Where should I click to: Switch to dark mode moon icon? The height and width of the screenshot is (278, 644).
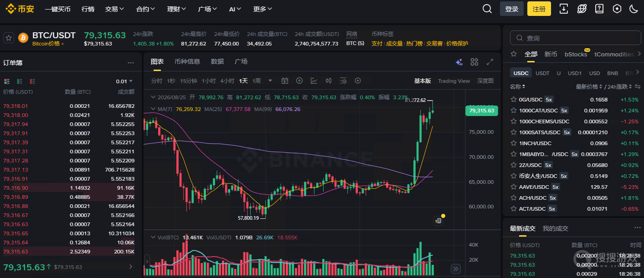[x=634, y=9]
